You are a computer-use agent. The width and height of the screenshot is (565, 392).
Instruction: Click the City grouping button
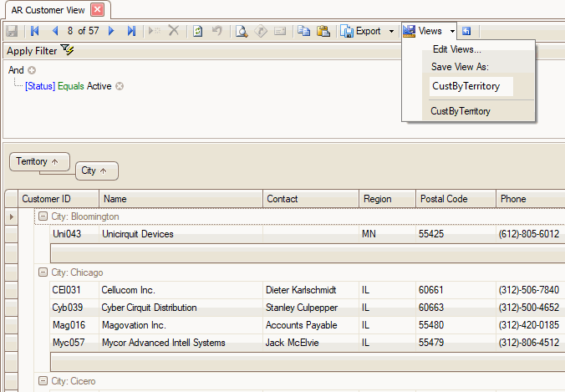click(96, 171)
